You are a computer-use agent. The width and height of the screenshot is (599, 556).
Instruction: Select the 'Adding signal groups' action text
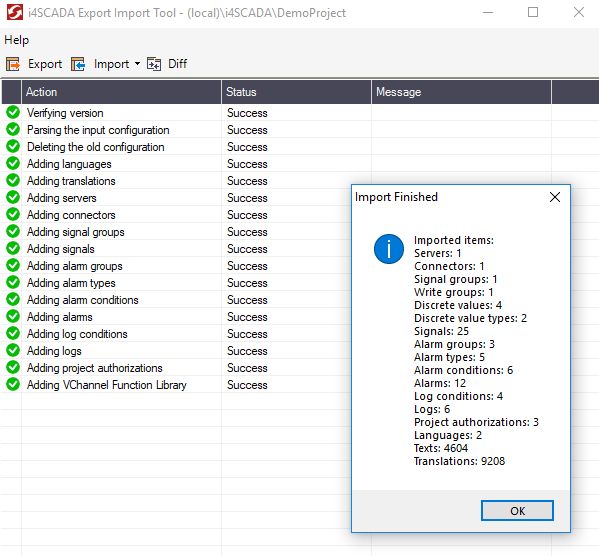coord(76,232)
